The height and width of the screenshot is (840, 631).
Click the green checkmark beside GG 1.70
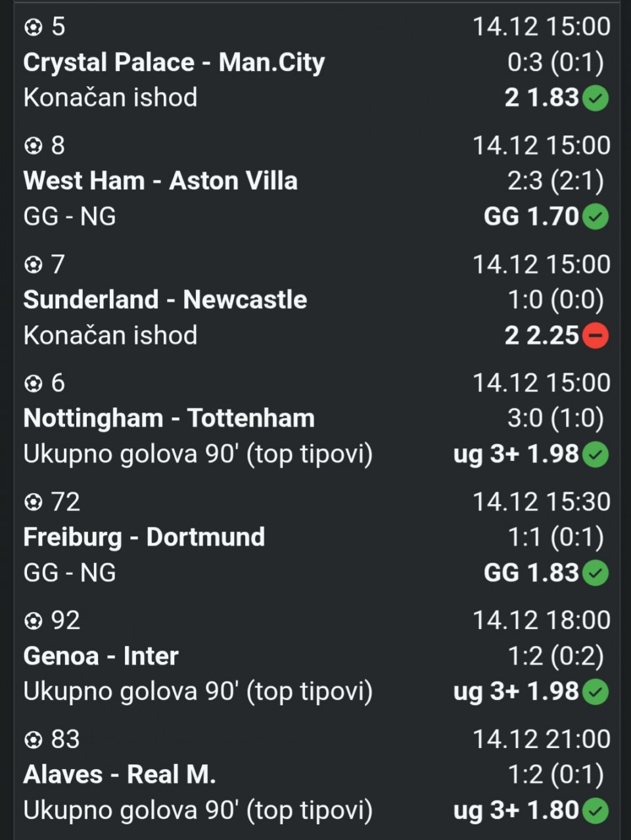point(596,217)
